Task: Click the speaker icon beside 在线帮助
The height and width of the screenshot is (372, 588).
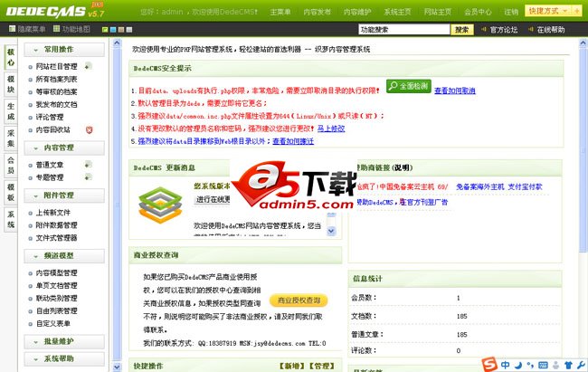Action: [x=531, y=29]
